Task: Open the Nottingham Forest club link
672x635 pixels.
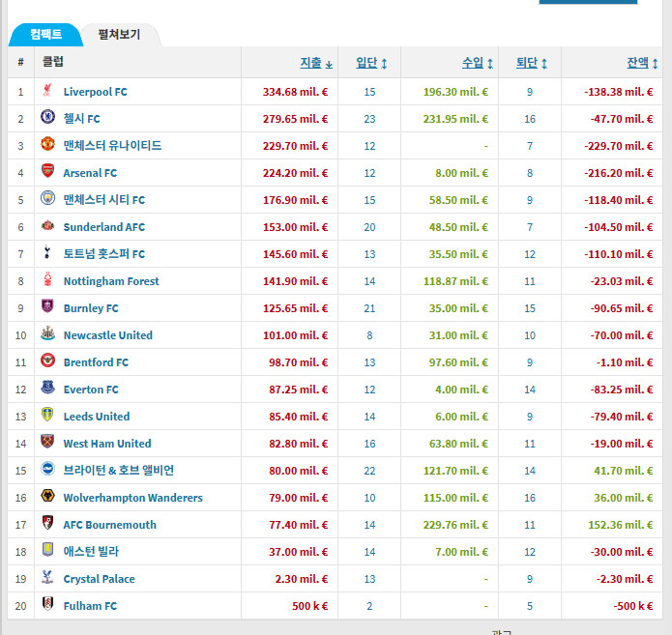Action: click(111, 281)
